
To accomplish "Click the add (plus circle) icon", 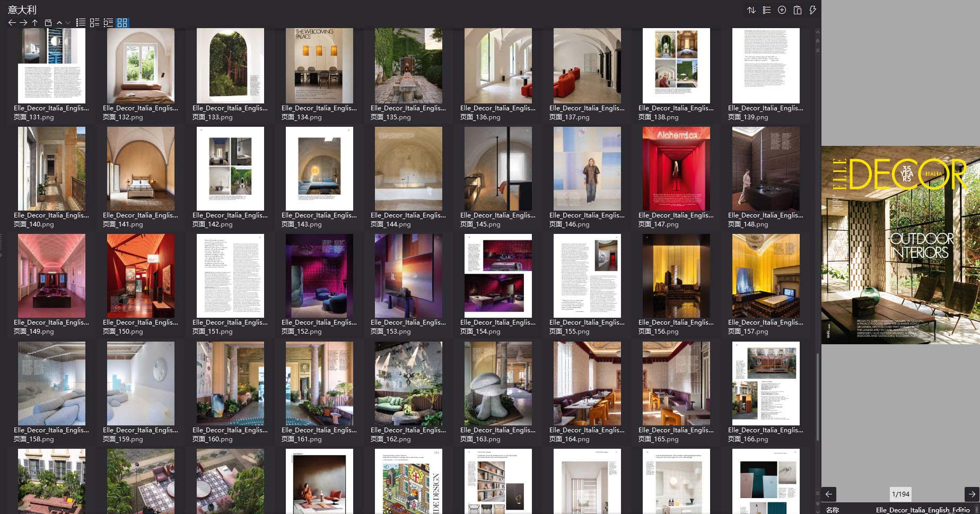I will point(782,10).
